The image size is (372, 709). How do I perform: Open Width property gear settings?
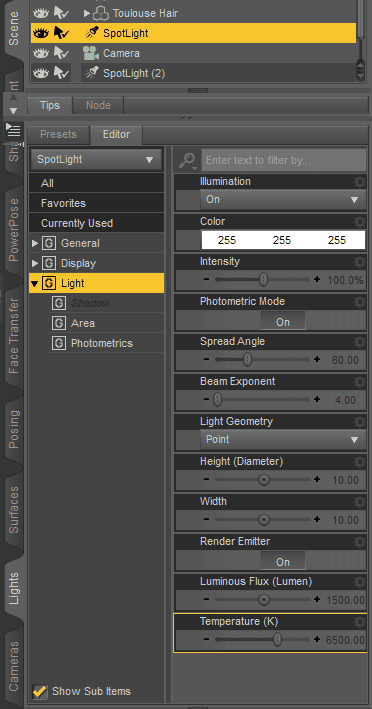coord(359,501)
